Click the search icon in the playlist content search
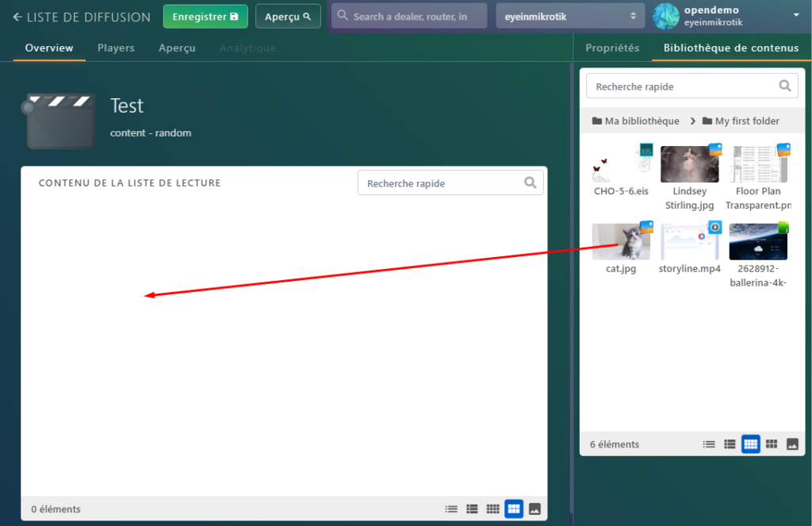This screenshot has width=812, height=526. pyautogui.click(x=530, y=183)
